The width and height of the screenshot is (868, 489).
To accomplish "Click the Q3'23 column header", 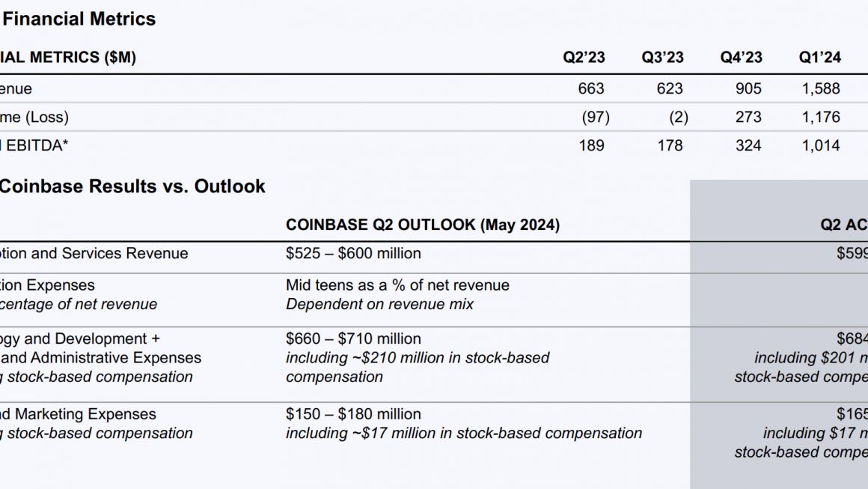I will click(662, 58).
